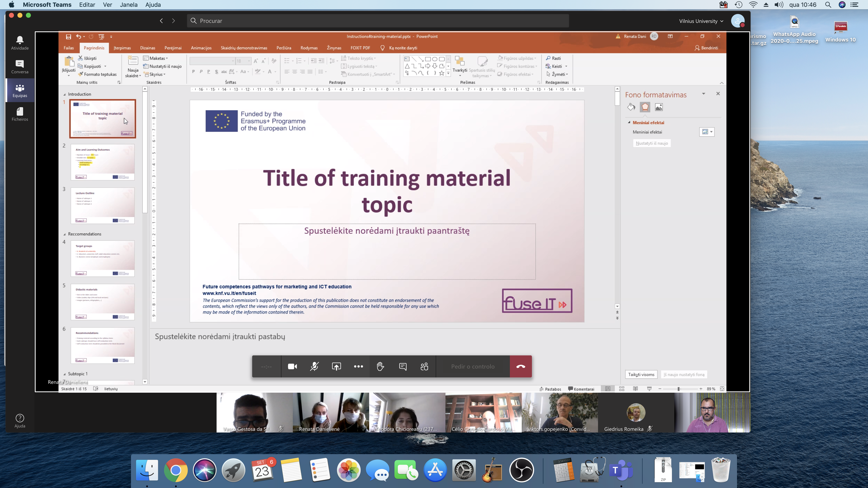
Task: Open more actions ellipsis in meeting bar
Action: pyautogui.click(x=359, y=366)
